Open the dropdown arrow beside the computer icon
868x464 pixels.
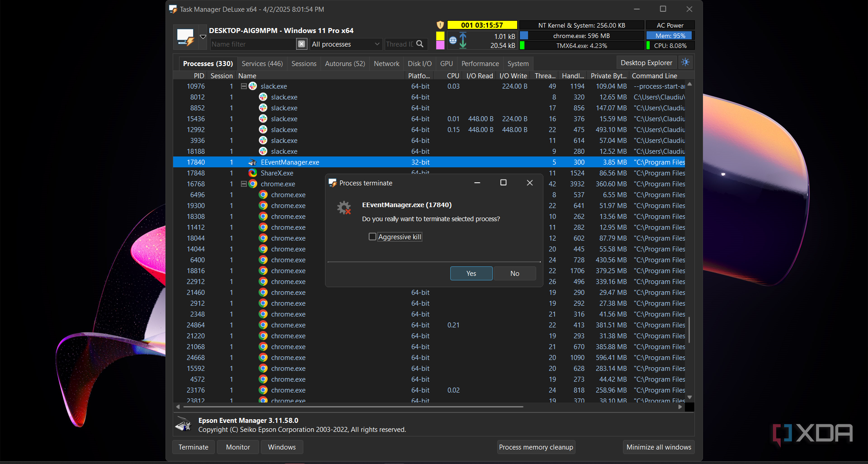203,37
